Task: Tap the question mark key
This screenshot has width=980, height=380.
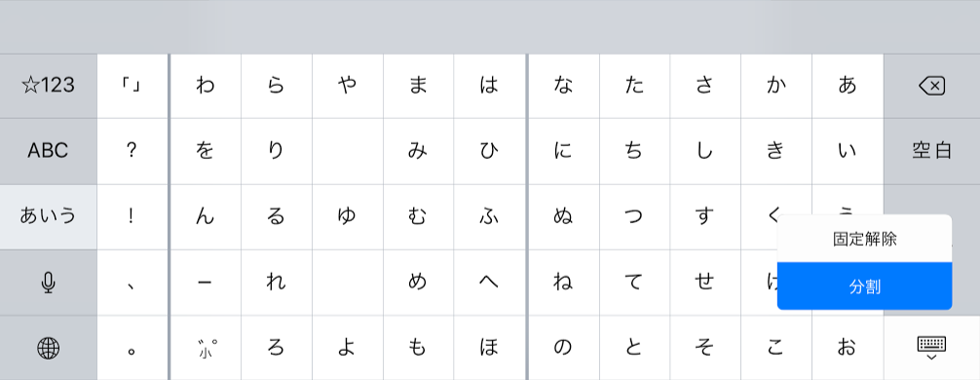Action: pyautogui.click(x=131, y=151)
